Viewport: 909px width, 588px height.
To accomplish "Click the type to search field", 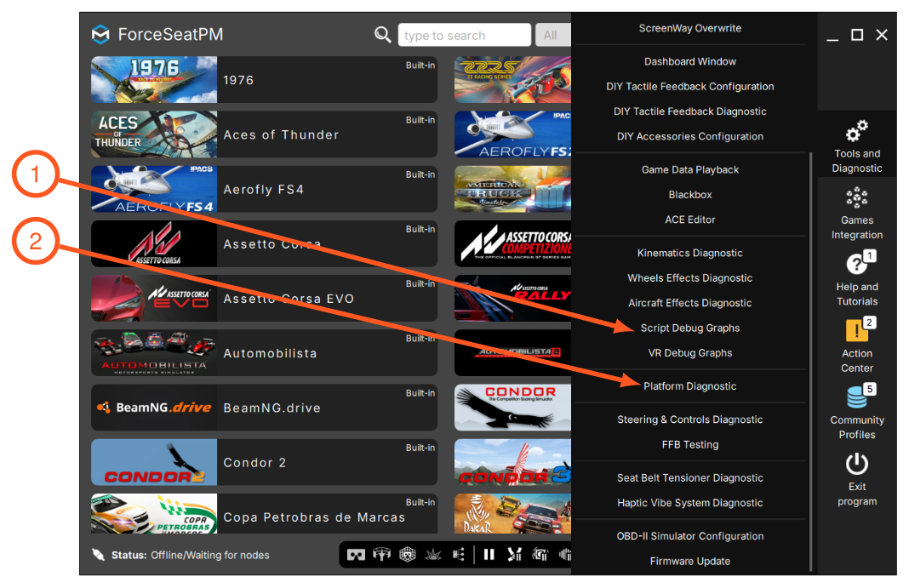I will tap(465, 35).
